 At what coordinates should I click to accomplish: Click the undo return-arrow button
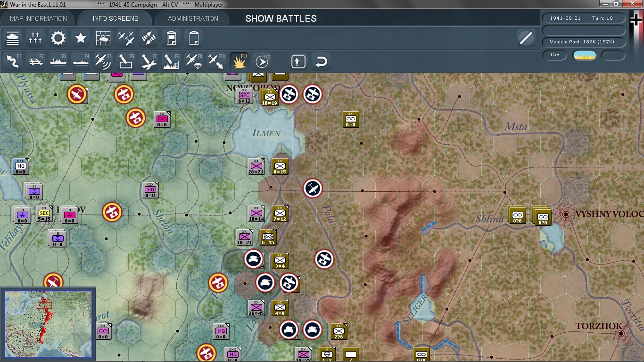point(321,61)
